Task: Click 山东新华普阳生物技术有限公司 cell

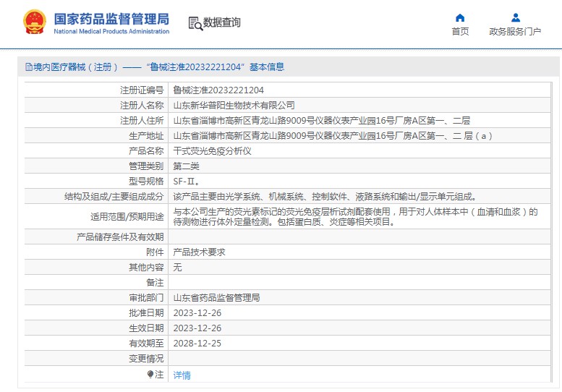Action: [x=234, y=106]
